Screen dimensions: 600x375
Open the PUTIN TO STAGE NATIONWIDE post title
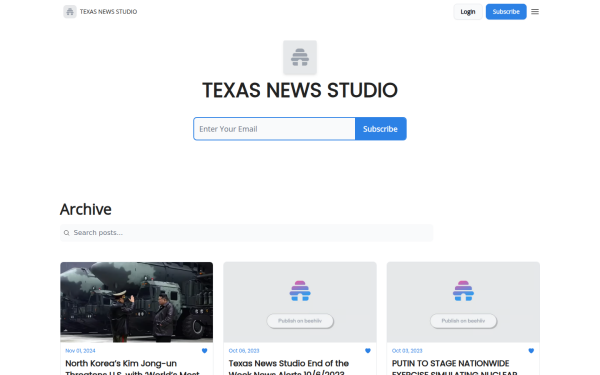[x=454, y=367]
